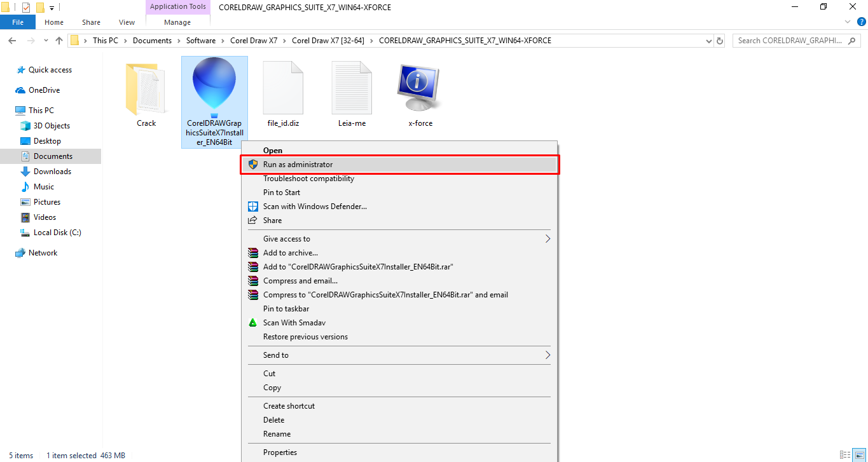Open Customize Quick Access Toolbar dropdown
This screenshot has height=462, width=868.
click(x=52, y=8)
